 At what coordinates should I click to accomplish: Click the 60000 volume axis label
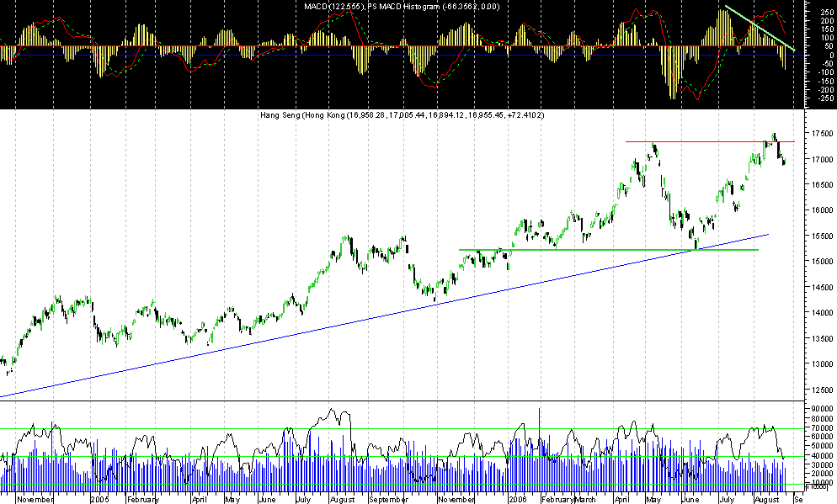click(x=822, y=437)
